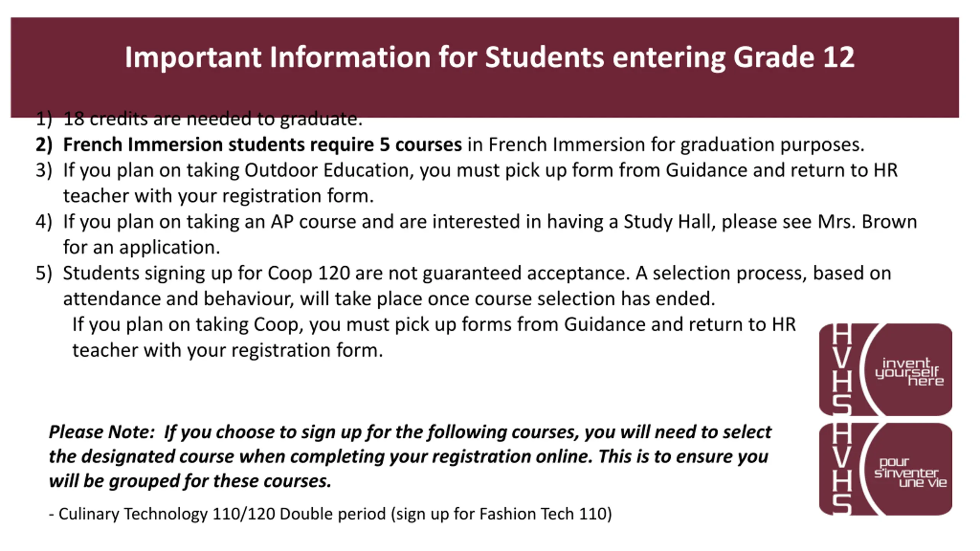The width and height of the screenshot is (980, 551).
Task: Click the 'attendance and behaviour' line
Action: pyautogui.click(x=389, y=299)
